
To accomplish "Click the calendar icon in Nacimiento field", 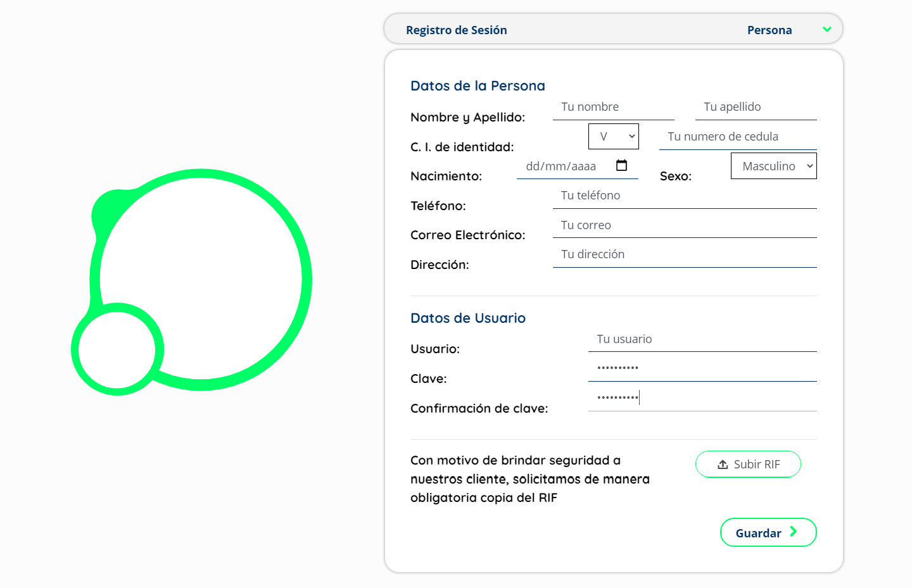I will pos(621,166).
